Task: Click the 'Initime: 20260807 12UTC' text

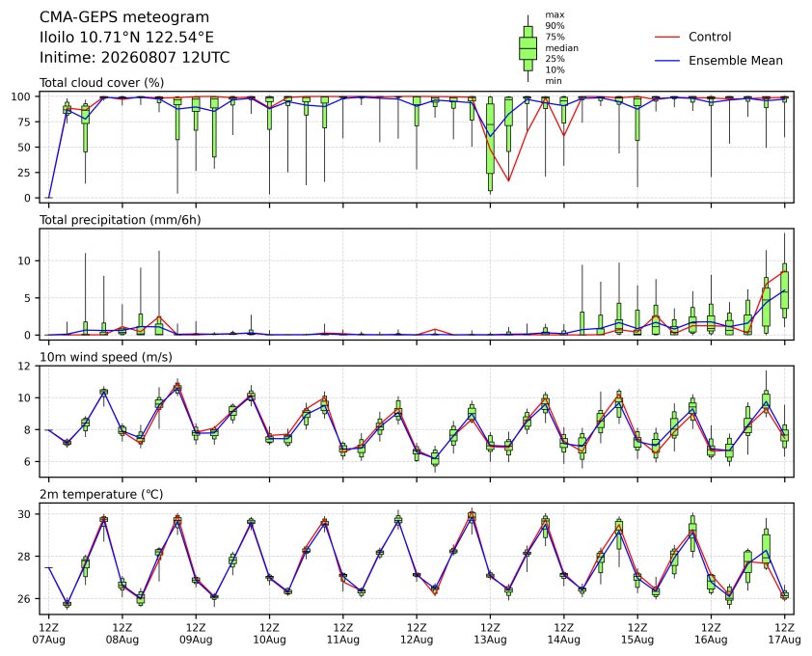Action: (x=135, y=57)
